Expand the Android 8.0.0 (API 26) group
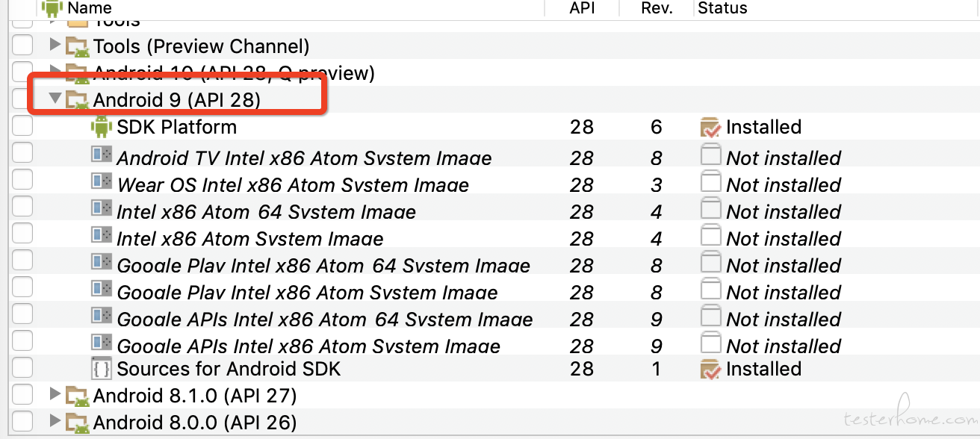 pyautogui.click(x=55, y=420)
